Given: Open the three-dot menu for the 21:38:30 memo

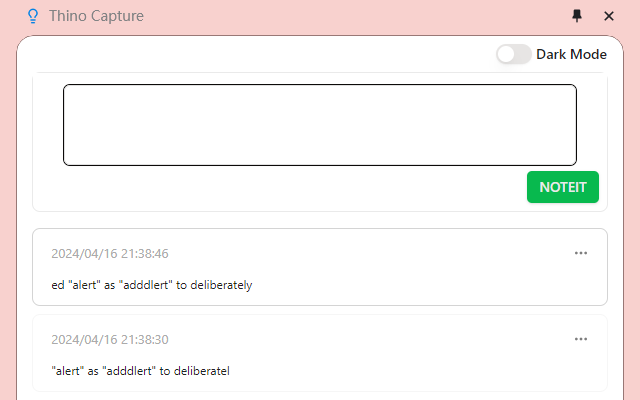Looking at the screenshot, I should [581, 339].
